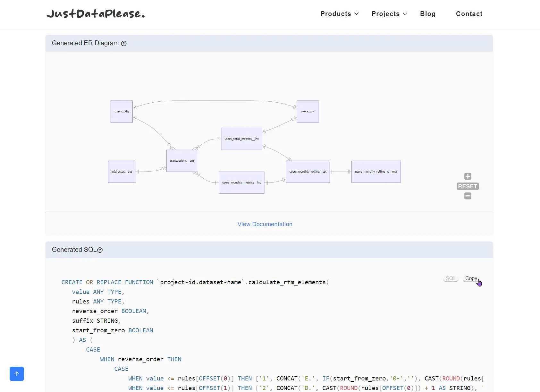Select the users_monthly_rolling_ls__mar node
The image size is (540, 392).
click(x=376, y=172)
